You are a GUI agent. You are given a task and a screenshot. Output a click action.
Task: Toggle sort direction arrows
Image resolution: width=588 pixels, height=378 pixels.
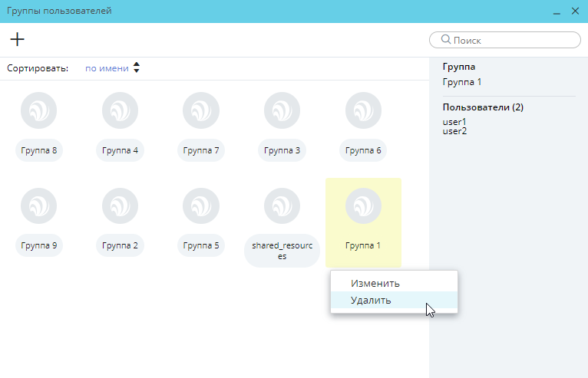(x=137, y=68)
